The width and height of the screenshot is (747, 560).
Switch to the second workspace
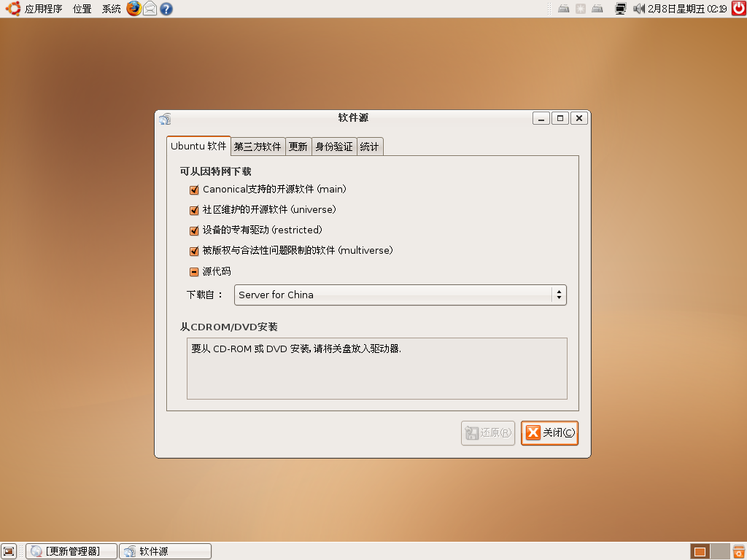(x=720, y=551)
